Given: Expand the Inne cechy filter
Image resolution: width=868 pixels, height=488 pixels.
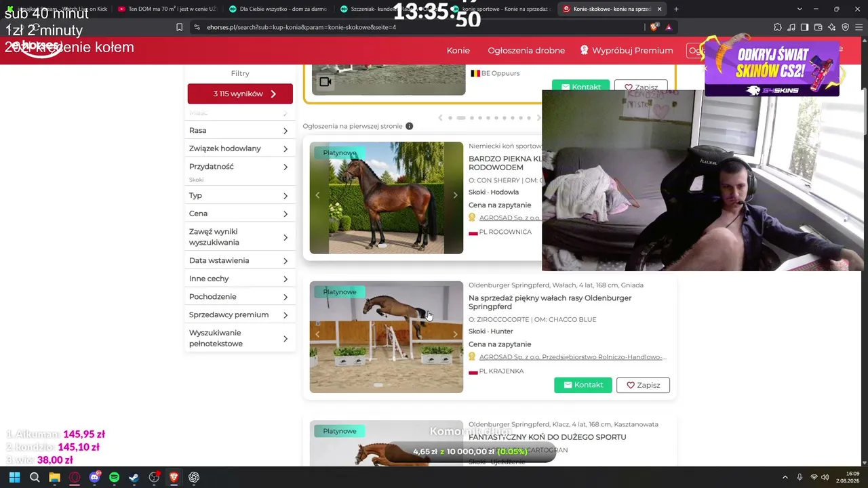Looking at the screenshot, I should click(240, 279).
